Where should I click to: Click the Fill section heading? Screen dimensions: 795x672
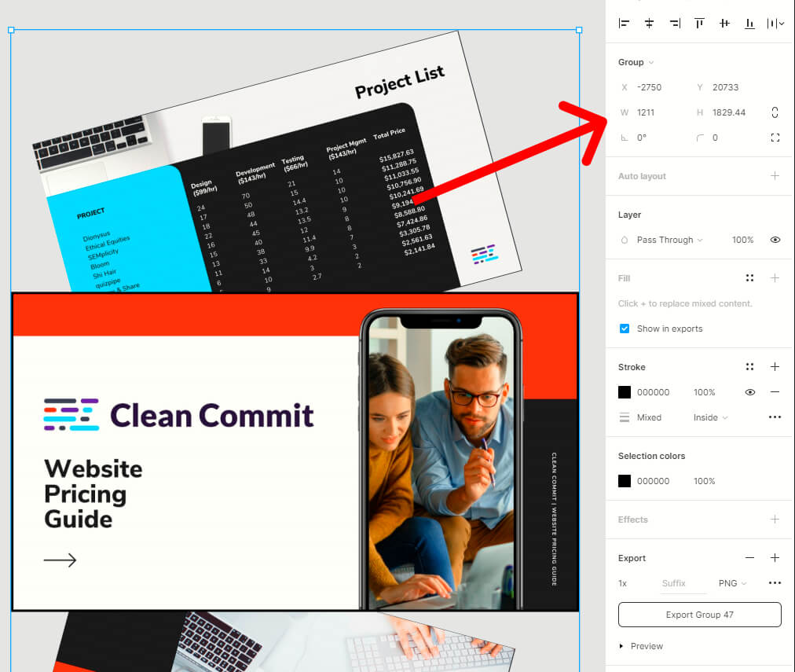pos(624,278)
